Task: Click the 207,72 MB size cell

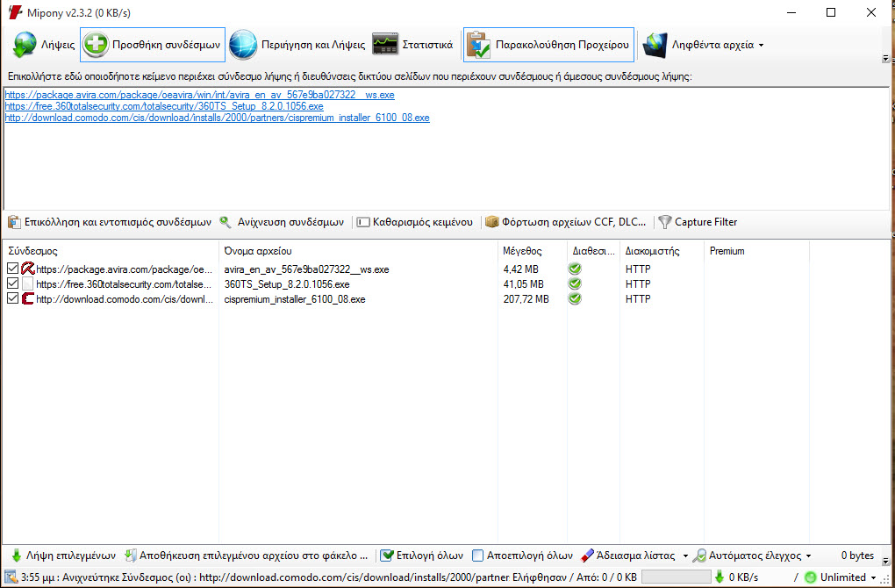Action: [526, 299]
